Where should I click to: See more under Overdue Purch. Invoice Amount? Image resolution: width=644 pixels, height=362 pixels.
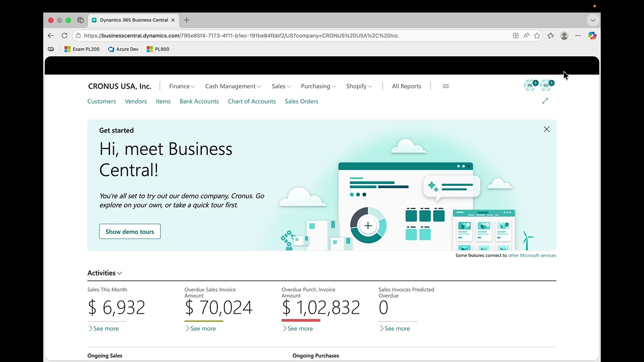pos(298,328)
